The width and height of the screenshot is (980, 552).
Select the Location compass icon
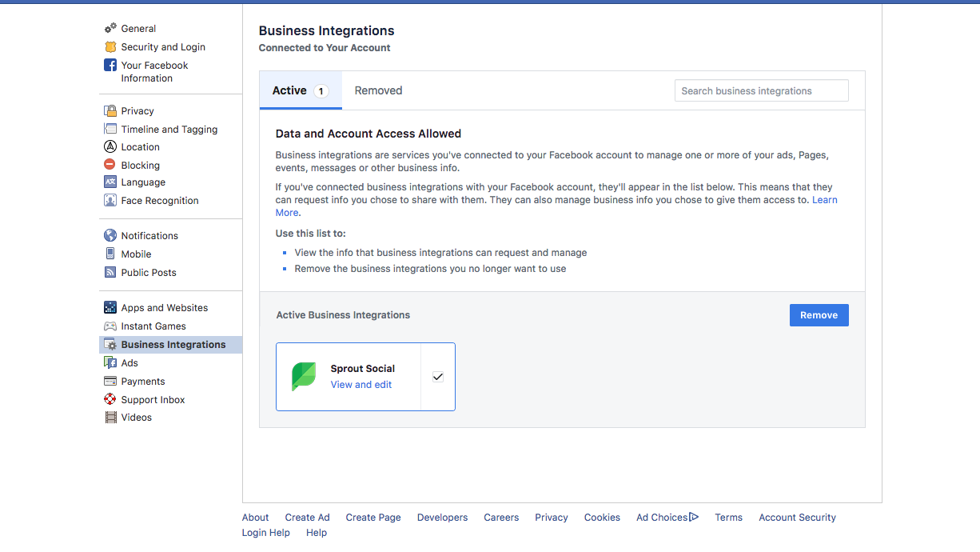click(110, 146)
